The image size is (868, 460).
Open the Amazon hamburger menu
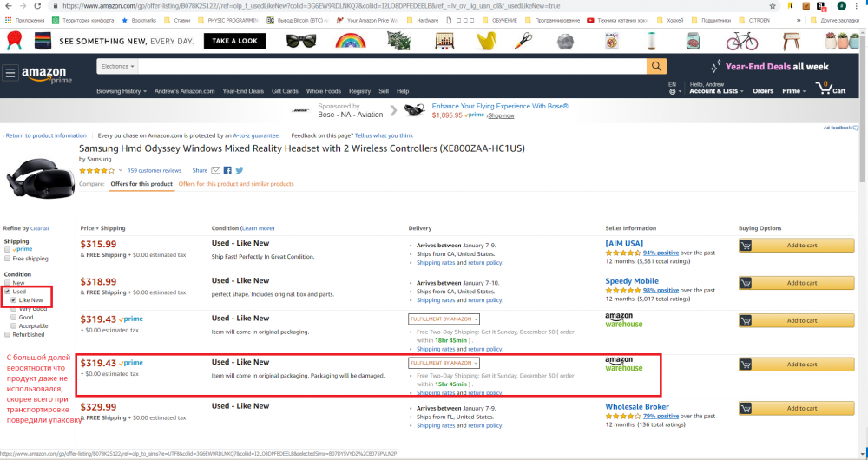pyautogui.click(x=10, y=73)
